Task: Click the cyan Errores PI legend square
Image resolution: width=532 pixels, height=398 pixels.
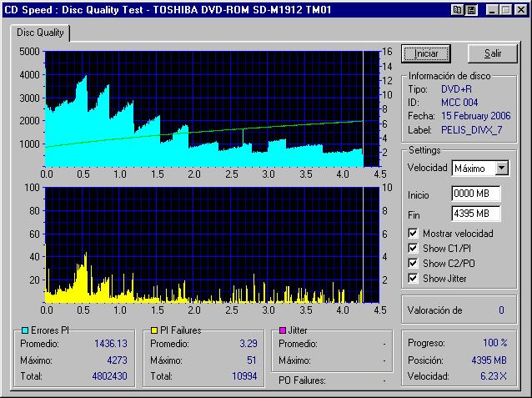Action: [24, 331]
